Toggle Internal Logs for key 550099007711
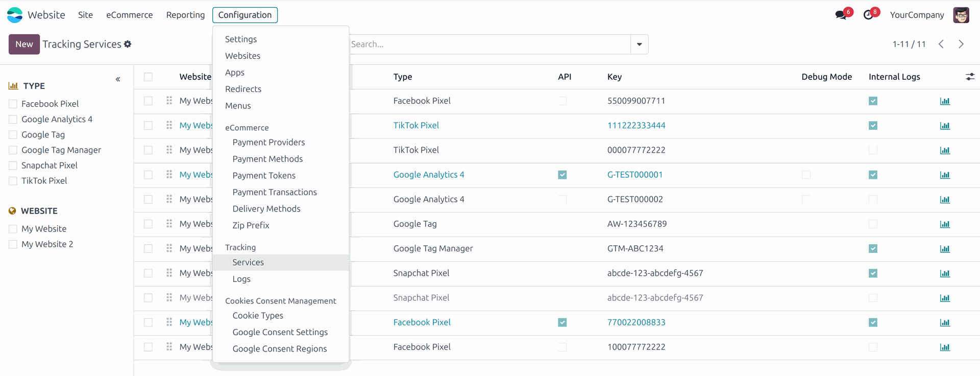The width and height of the screenshot is (980, 376). [x=873, y=101]
